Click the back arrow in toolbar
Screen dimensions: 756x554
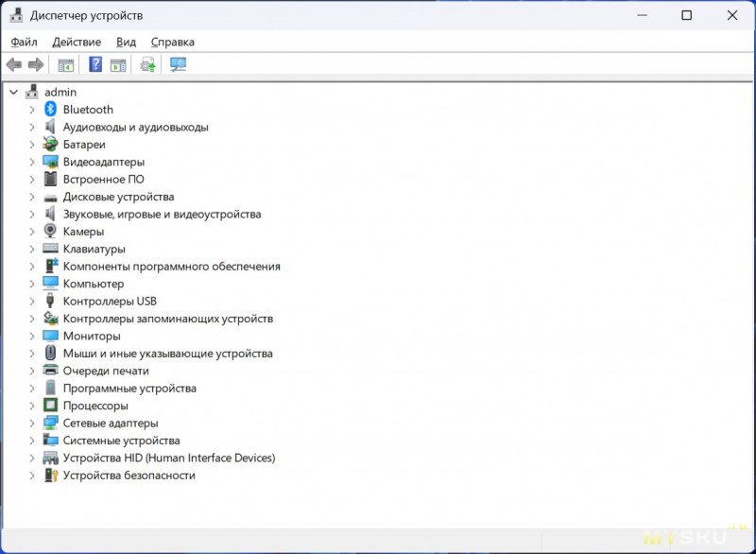coord(14,64)
